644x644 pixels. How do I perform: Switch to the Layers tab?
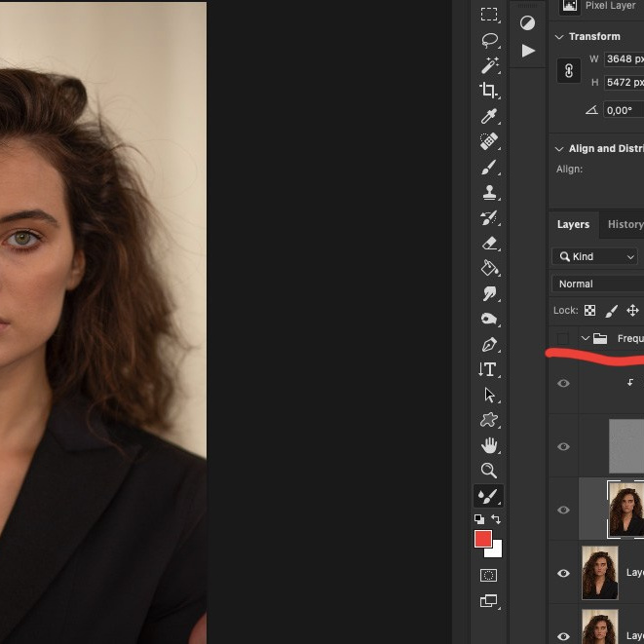573,224
